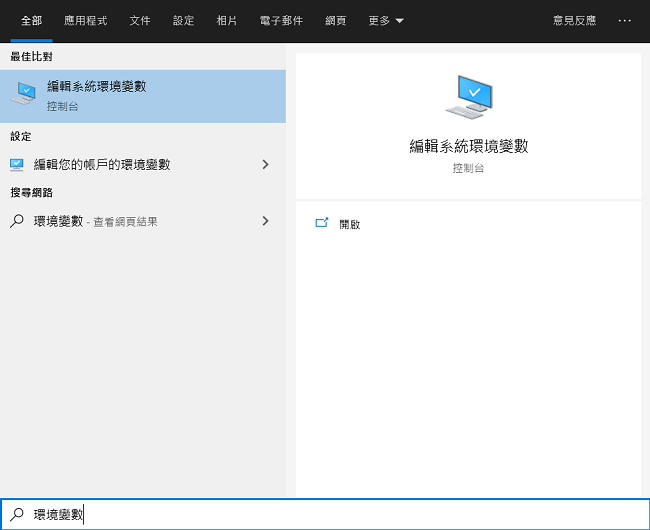Image resolution: width=650 pixels, height=530 pixels.
Task: Open the 更多 dropdown
Action: pyautogui.click(x=386, y=21)
